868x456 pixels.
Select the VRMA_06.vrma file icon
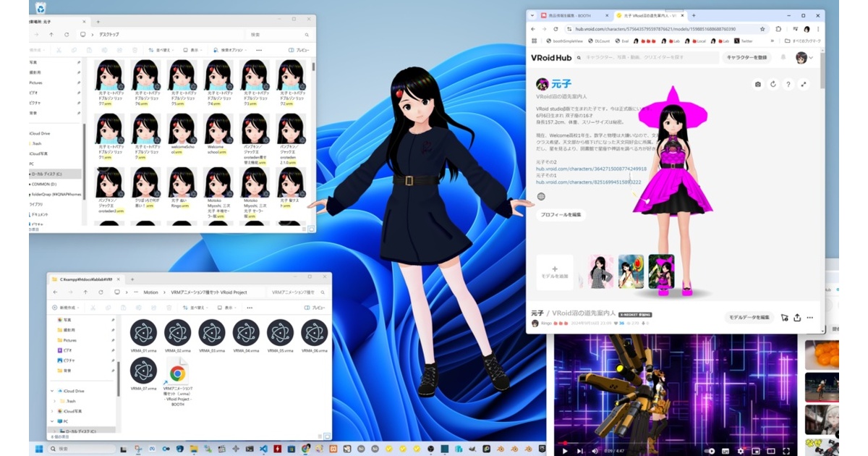tap(315, 337)
